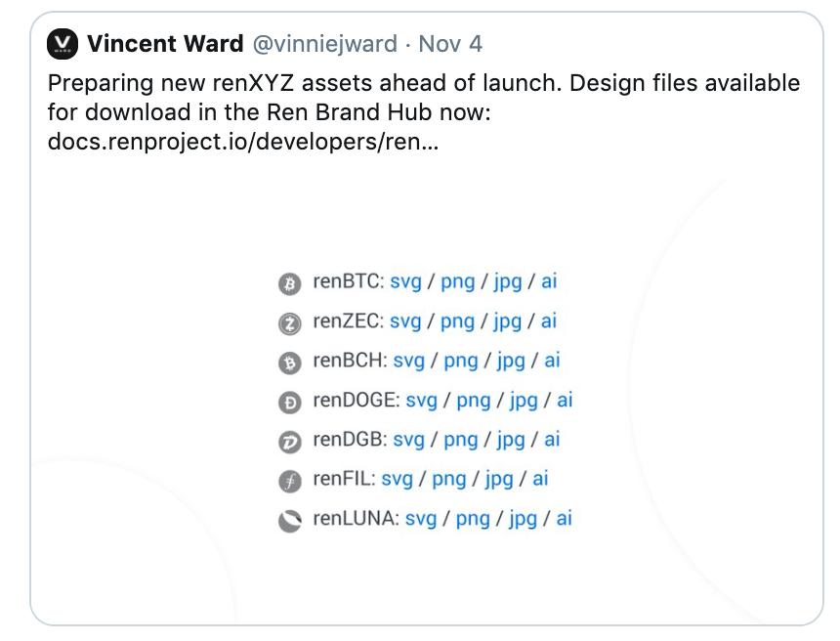Click the renFIL Filecoin coin icon
Image resolution: width=840 pixels, height=641 pixels.
(290, 482)
